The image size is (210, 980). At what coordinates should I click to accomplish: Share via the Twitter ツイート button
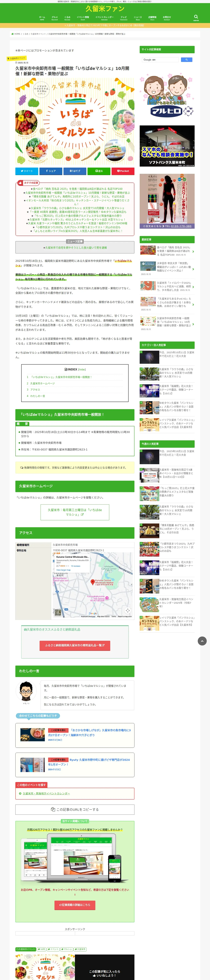tap(27, 171)
